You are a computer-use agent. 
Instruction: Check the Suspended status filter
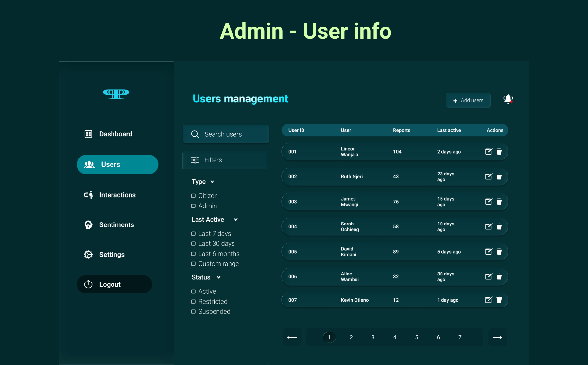[193, 311]
